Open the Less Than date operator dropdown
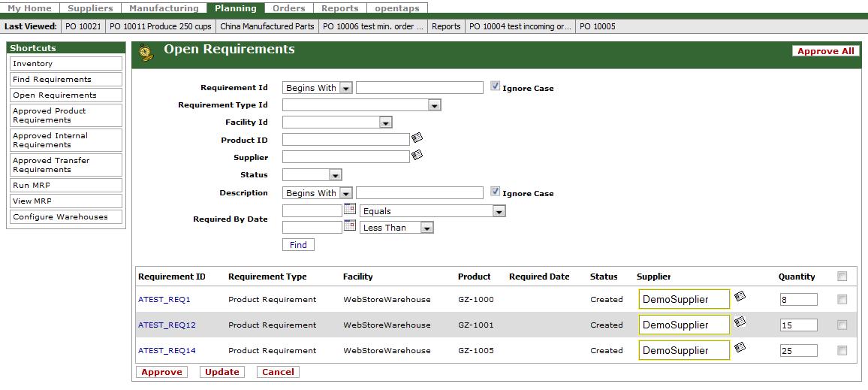 coord(396,228)
